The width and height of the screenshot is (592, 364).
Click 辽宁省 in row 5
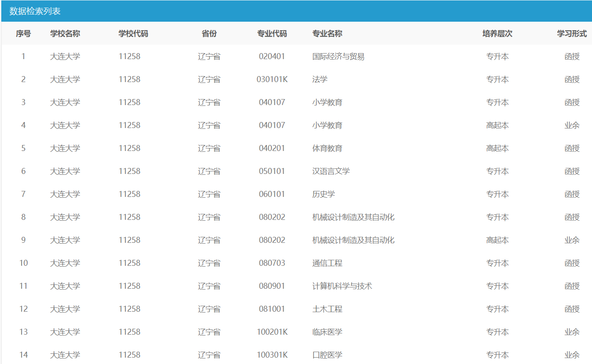[x=209, y=148]
